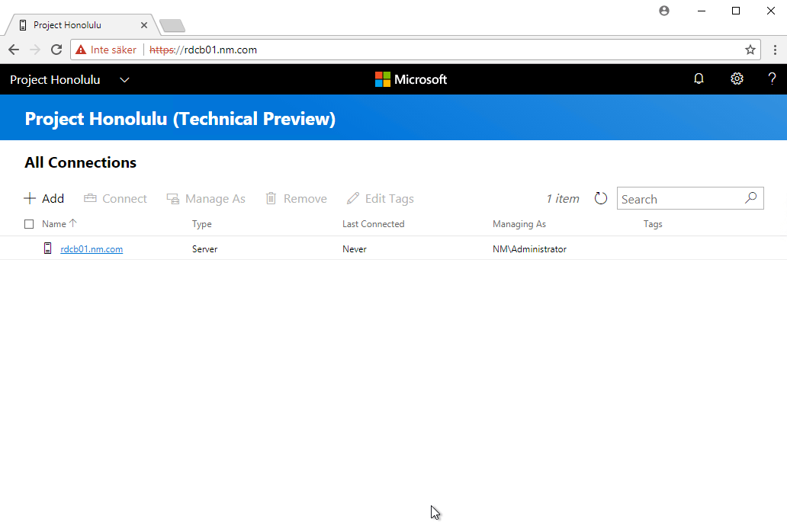The image size is (787, 532).
Task: Click inside the Search field
Action: pos(679,198)
